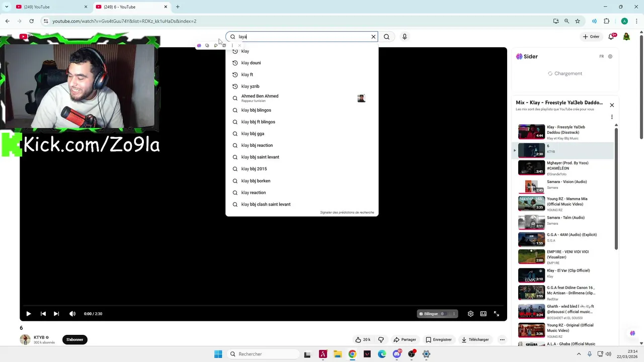Open the Mix playlist options menu
644x362 pixels.
[612, 117]
